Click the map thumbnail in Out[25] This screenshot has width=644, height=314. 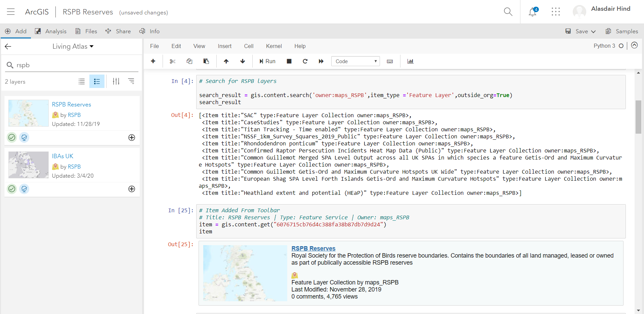[x=245, y=273]
